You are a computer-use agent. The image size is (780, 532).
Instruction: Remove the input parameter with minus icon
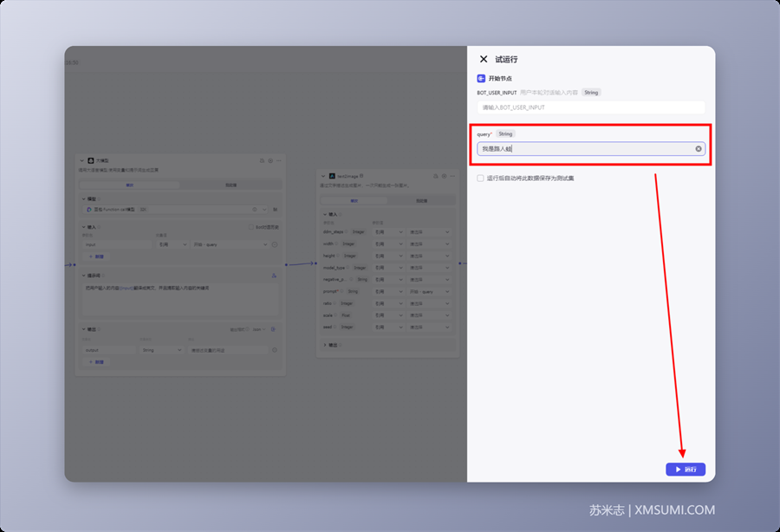pos(275,244)
